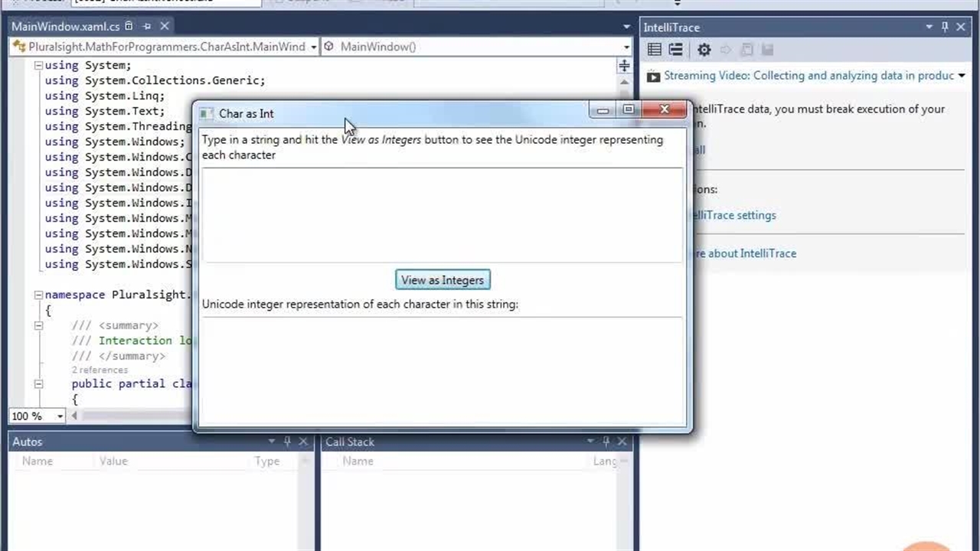Click the View as Integers button
980x551 pixels.
coord(443,280)
